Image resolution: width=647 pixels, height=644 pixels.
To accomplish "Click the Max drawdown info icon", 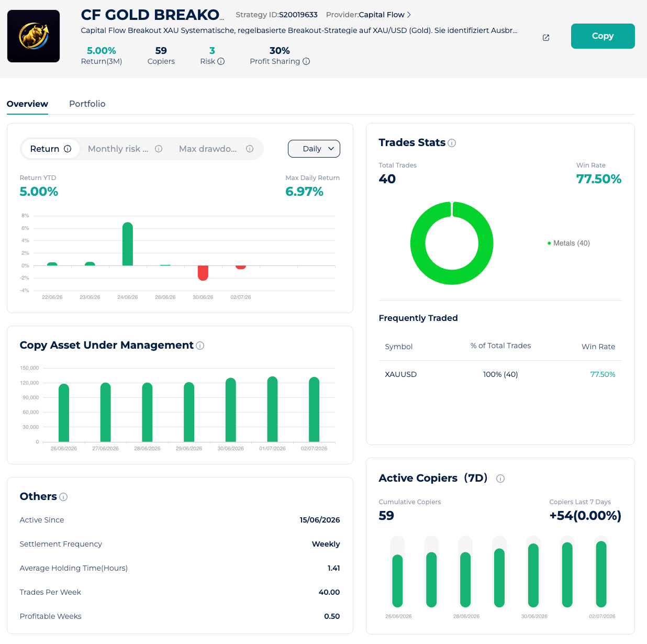I will click(250, 149).
